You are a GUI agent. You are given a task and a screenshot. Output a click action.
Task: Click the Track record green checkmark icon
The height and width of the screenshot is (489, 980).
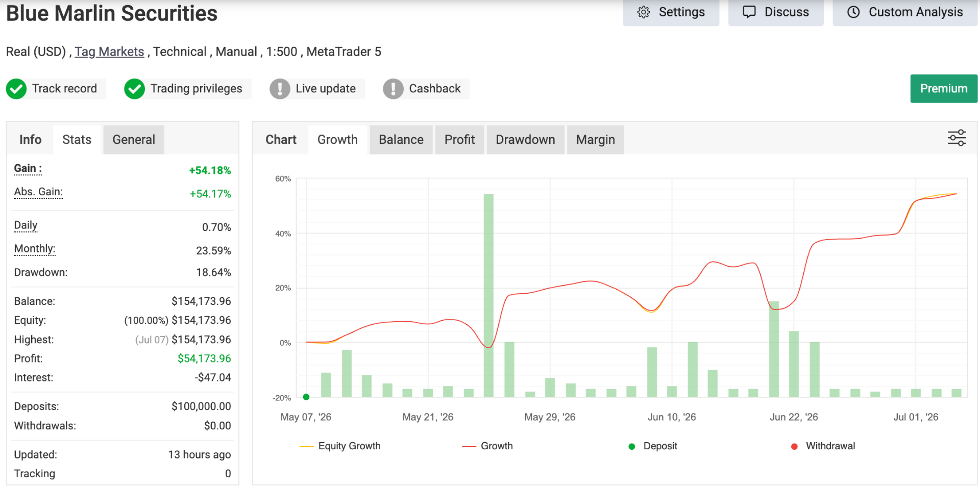[x=16, y=89]
